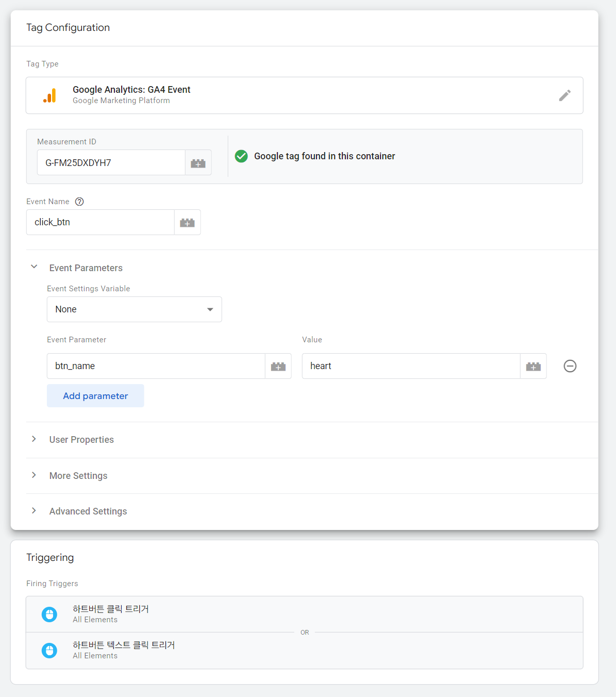Open variable picker for btn_name parameter
Viewport: 616px width, 697px height.
[278, 366]
